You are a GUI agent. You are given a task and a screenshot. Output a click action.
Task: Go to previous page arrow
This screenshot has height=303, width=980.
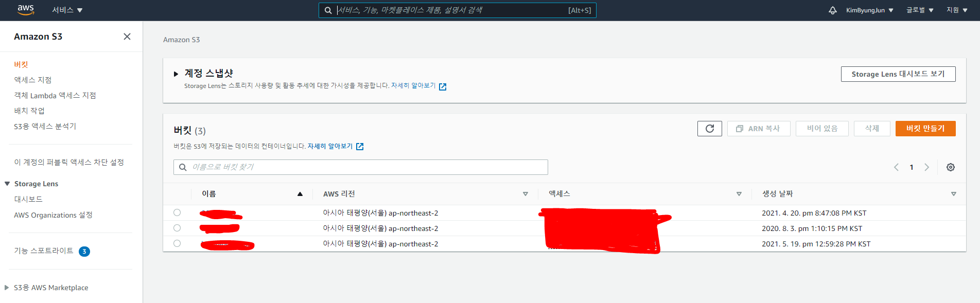[x=896, y=167]
